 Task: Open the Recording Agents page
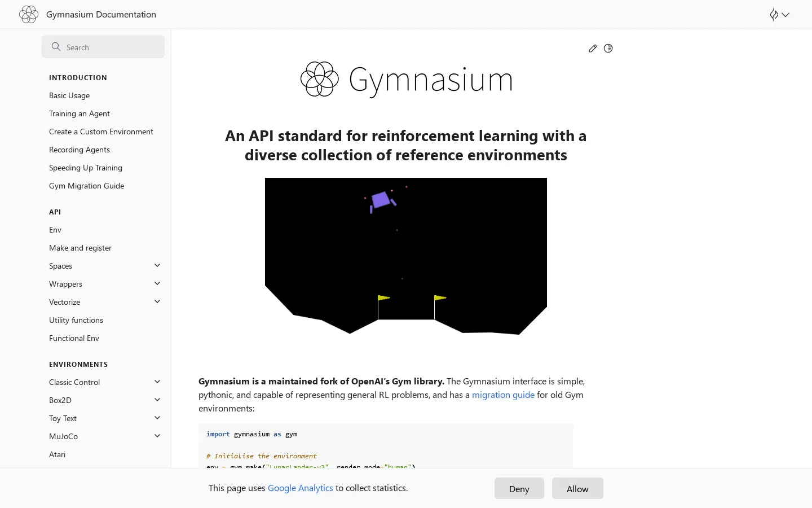[x=80, y=150]
